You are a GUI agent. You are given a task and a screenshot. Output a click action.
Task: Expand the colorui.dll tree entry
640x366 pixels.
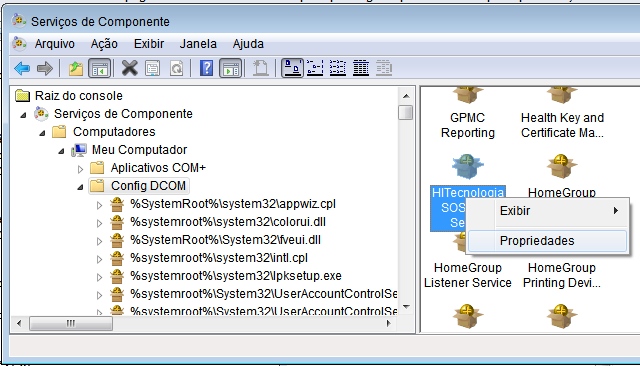pyautogui.click(x=99, y=223)
